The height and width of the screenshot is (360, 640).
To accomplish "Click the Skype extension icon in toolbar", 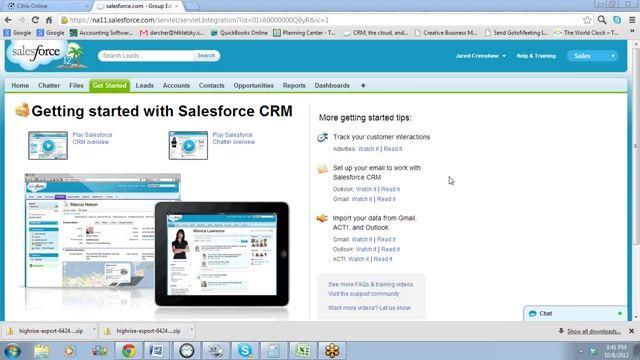I will coord(617,20).
